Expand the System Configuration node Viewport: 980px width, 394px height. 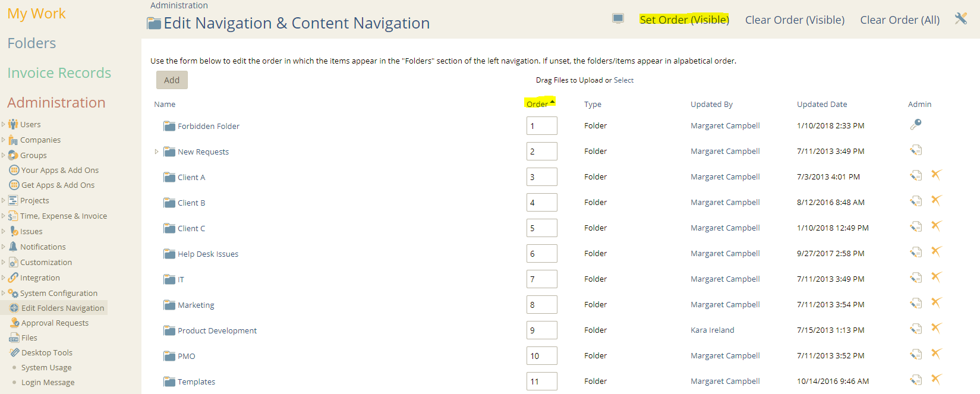point(4,293)
